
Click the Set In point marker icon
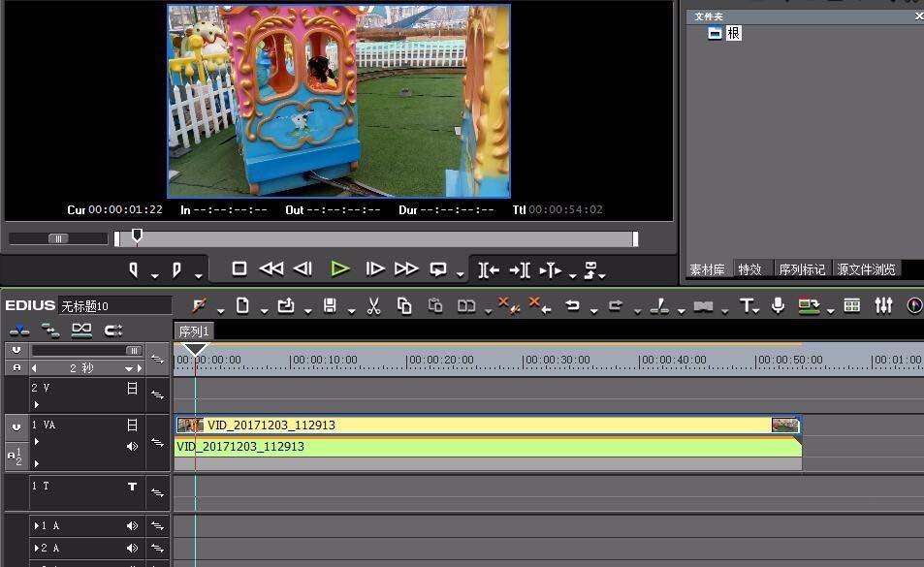[x=134, y=269]
